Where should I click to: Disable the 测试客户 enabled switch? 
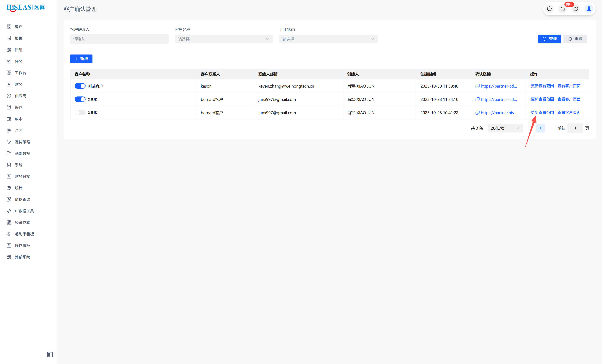click(x=80, y=86)
